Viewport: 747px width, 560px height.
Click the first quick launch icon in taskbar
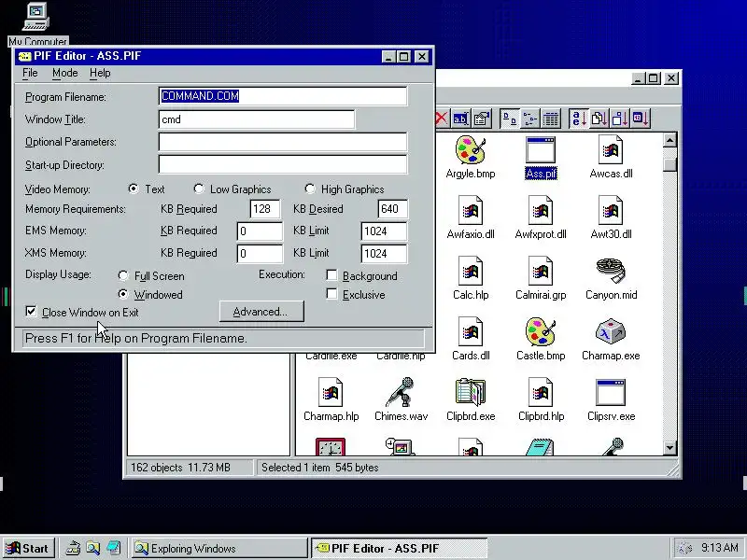[x=73, y=549]
